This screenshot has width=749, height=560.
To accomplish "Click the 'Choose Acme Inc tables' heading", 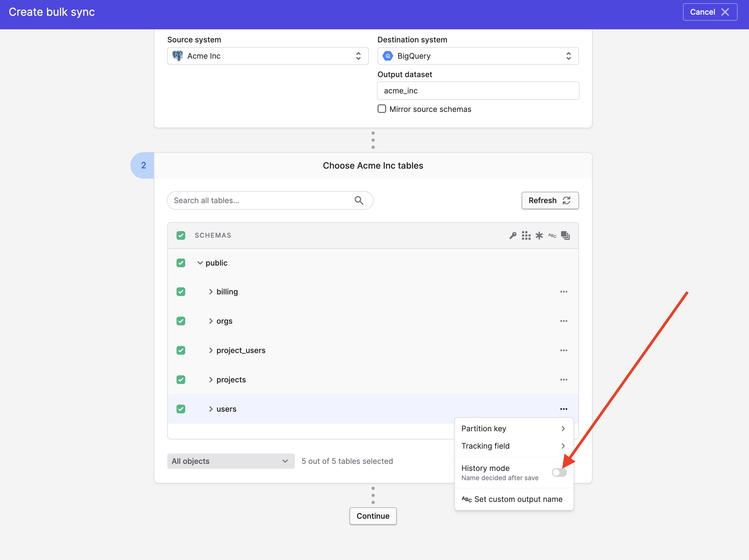I will pos(373,166).
